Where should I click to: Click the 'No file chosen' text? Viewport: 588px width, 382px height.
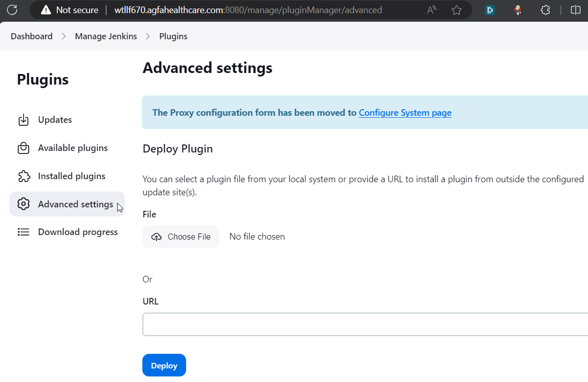tap(257, 237)
